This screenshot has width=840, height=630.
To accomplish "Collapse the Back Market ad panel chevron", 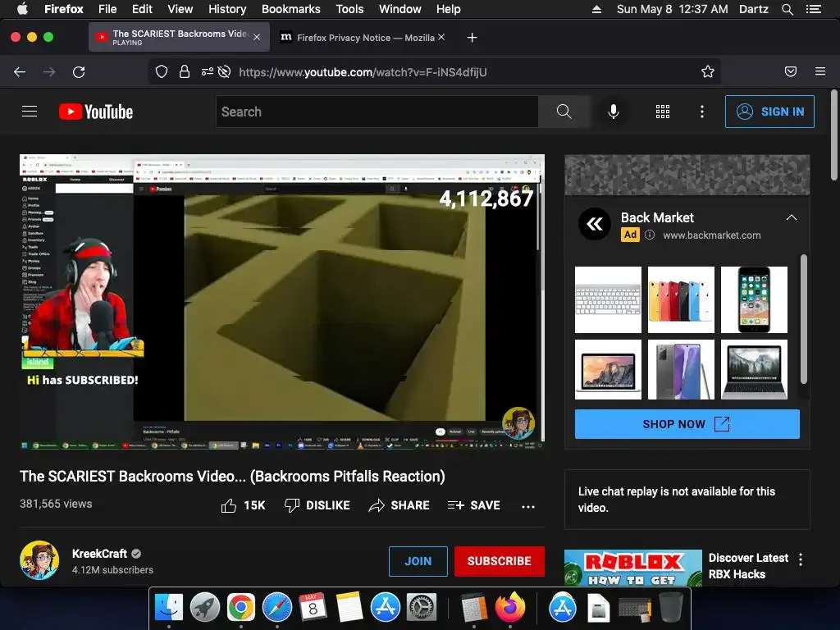I will (792, 217).
